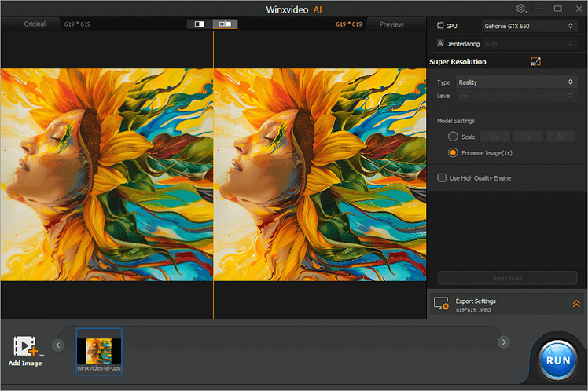This screenshot has width=588, height=391.
Task: Switch to single-pane view icon
Action: click(200, 24)
